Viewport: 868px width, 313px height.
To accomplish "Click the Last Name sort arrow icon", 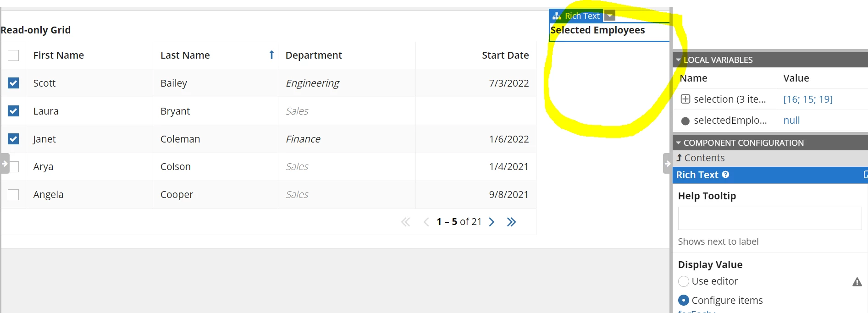I will click(271, 55).
